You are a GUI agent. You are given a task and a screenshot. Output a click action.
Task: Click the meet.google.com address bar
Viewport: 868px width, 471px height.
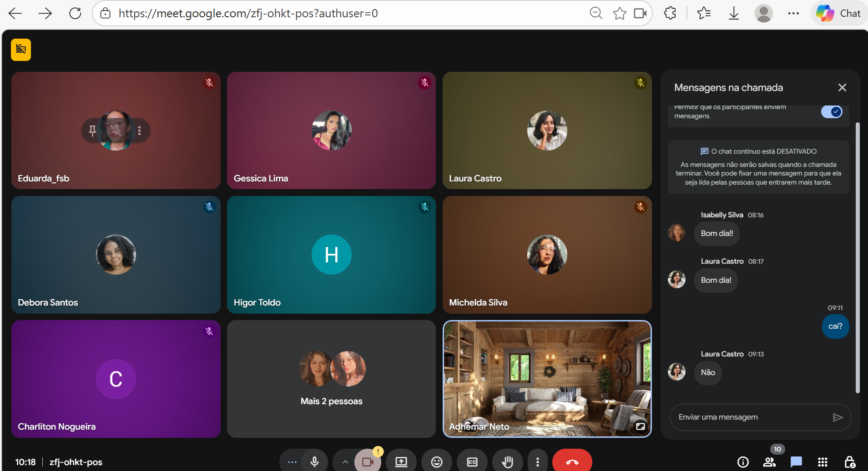(x=248, y=13)
